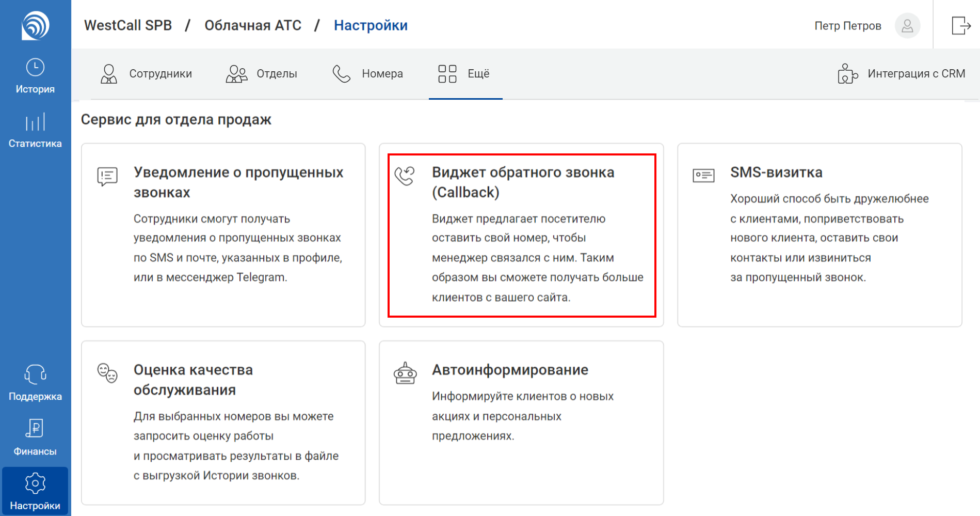The height and width of the screenshot is (516, 980).
Task: Open Интеграция с CRM tab
Action: (x=901, y=74)
